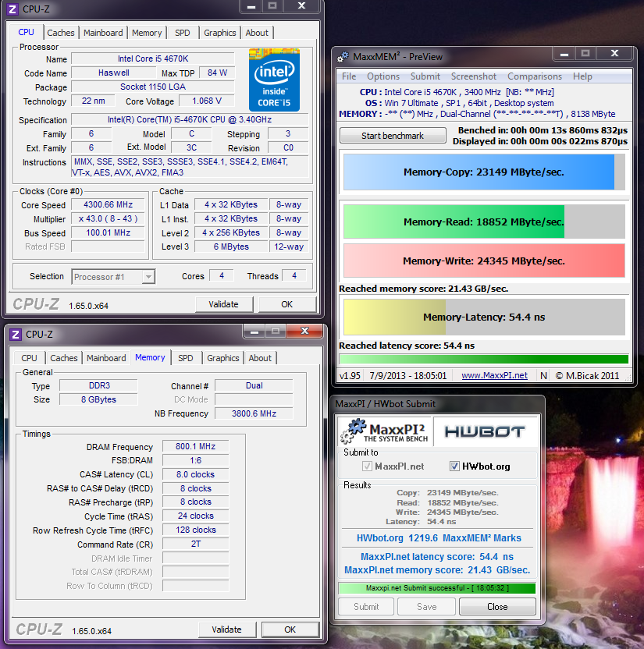Open the Processor #1 selection dropdown
The height and width of the screenshot is (649, 644).
point(113,277)
